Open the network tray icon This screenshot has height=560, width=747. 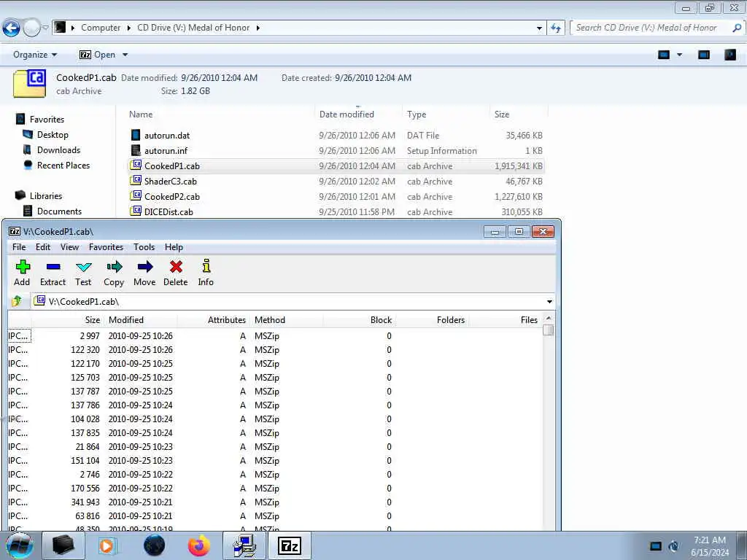click(x=656, y=546)
